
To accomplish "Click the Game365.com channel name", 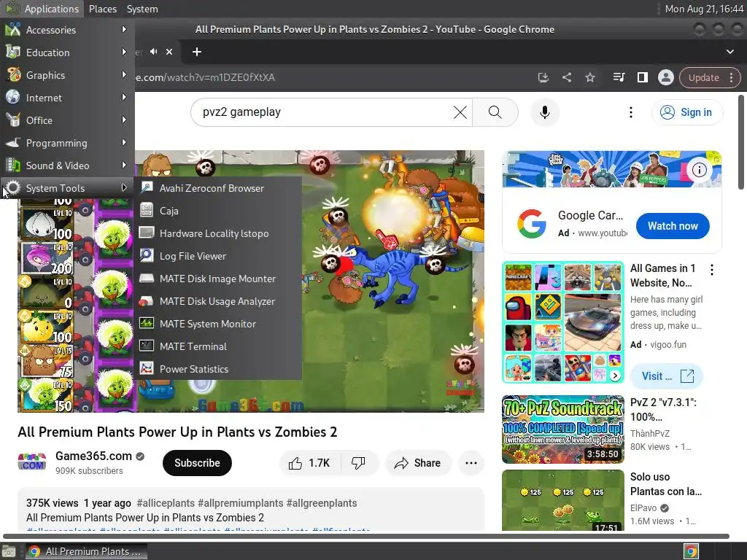I will (x=93, y=456).
